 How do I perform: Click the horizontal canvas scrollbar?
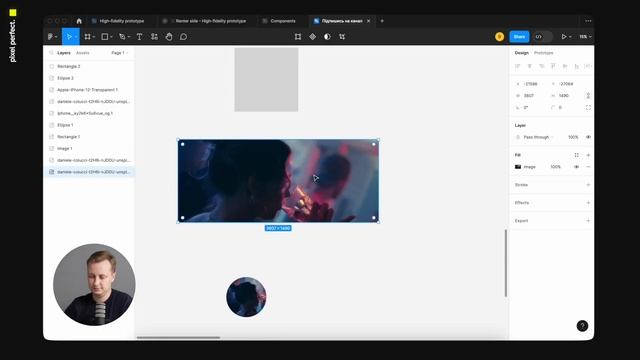click(x=178, y=338)
